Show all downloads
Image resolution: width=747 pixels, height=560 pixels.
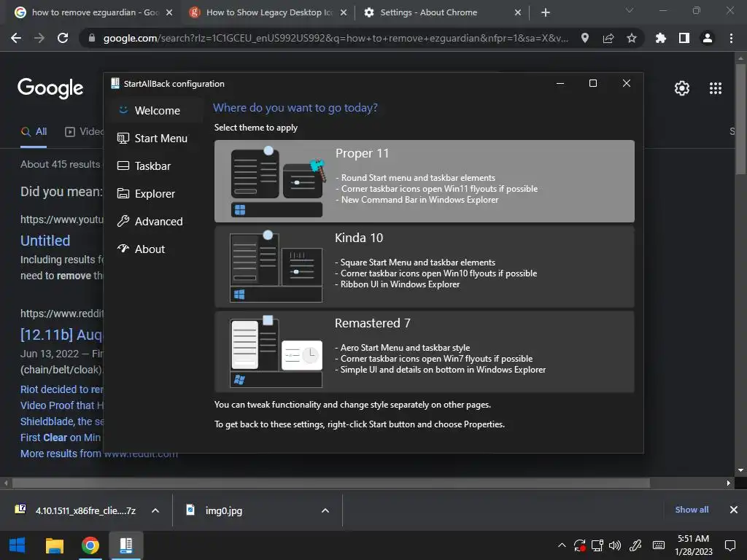[x=692, y=510]
